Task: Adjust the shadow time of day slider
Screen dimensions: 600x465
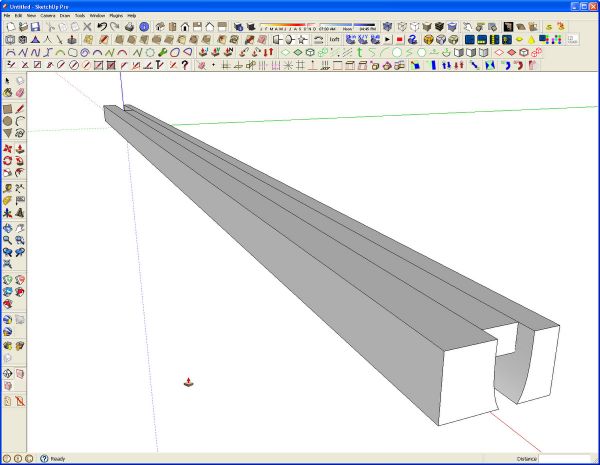Action: click(x=347, y=27)
